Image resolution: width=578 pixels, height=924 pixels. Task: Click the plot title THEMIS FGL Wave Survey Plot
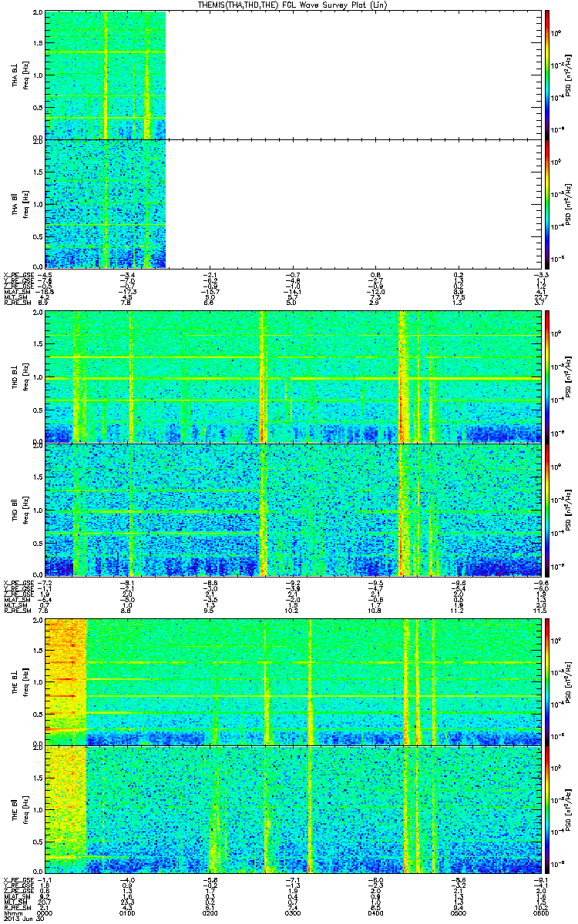(292, 5)
